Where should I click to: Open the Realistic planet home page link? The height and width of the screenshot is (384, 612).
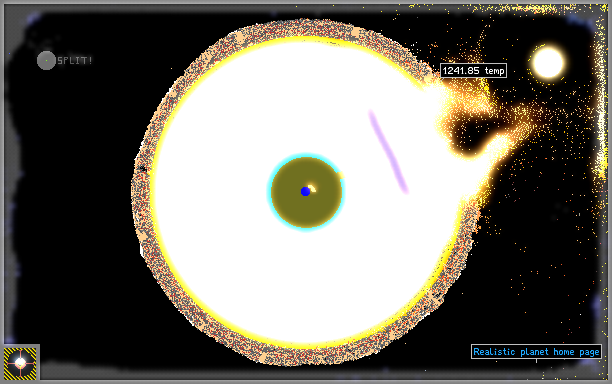[x=536, y=352]
